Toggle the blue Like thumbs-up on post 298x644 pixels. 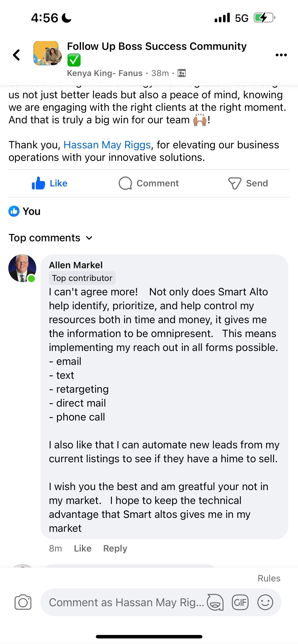39,183
